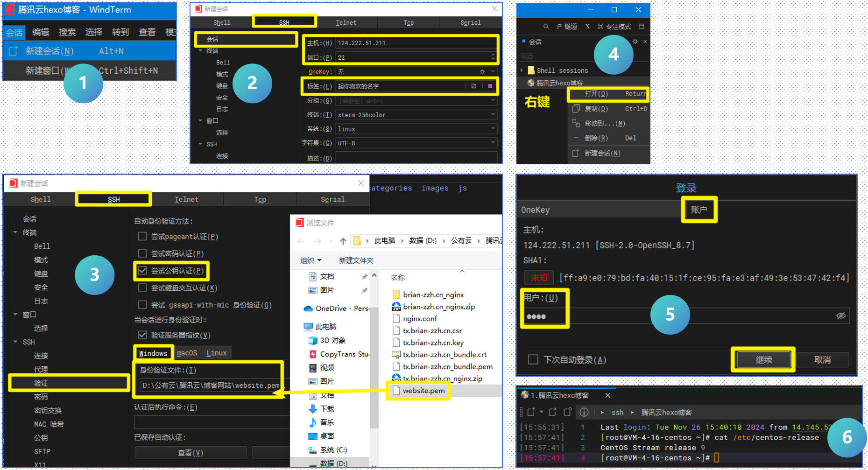The image size is (868, 470).
Task: Enable 尝试密码认证 checkbox
Action: (142, 253)
